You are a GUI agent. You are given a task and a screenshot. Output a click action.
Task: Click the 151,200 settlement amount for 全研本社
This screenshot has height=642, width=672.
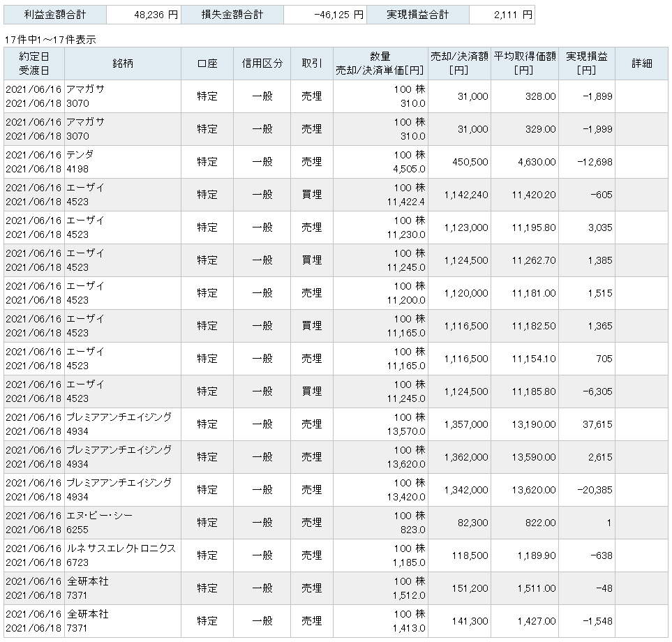click(x=470, y=588)
